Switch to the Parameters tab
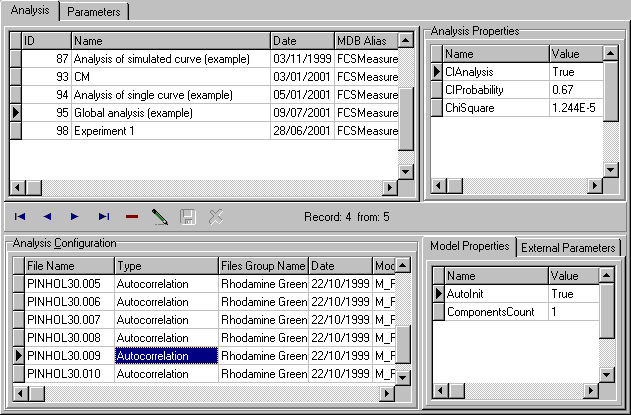 94,12
